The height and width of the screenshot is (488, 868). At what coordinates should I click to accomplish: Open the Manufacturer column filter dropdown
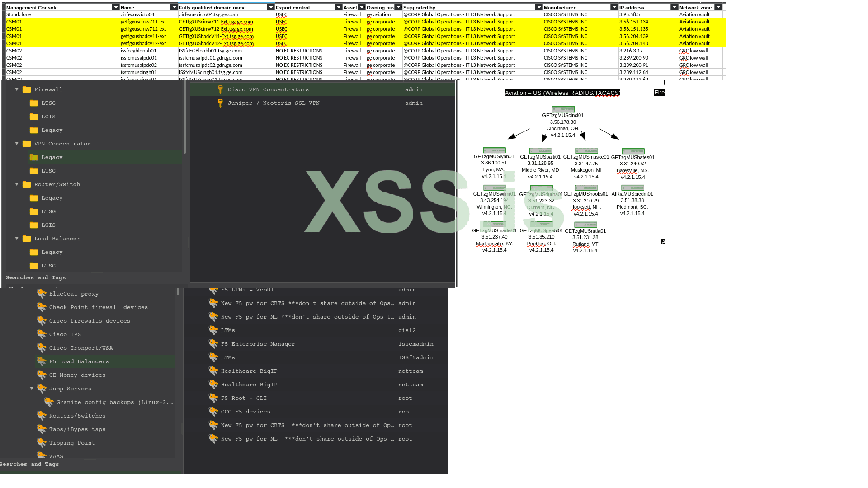coord(614,7)
